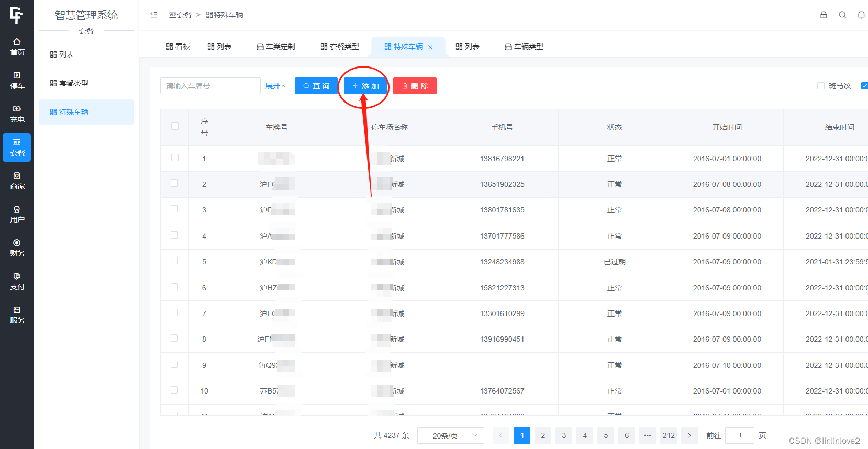Viewport: 868px width, 449px height.
Task: Click the 车牌号 column header
Action: [x=276, y=127]
